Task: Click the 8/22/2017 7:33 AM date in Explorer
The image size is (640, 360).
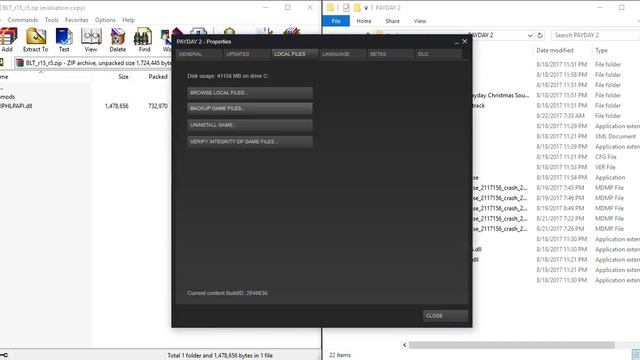Action: 560,116
